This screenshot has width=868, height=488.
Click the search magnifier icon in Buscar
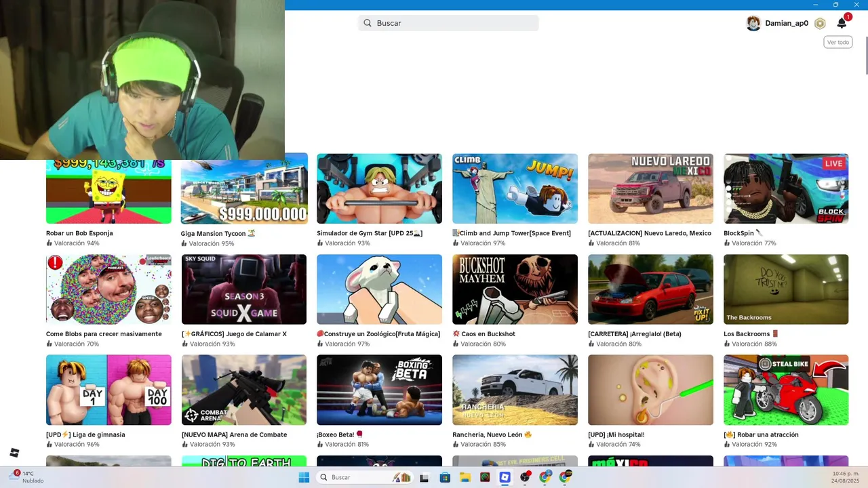368,23
